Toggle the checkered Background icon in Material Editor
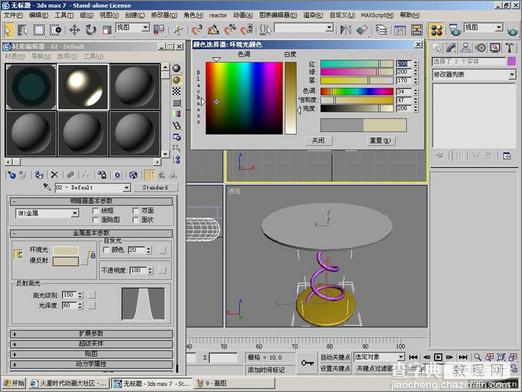 176,91
